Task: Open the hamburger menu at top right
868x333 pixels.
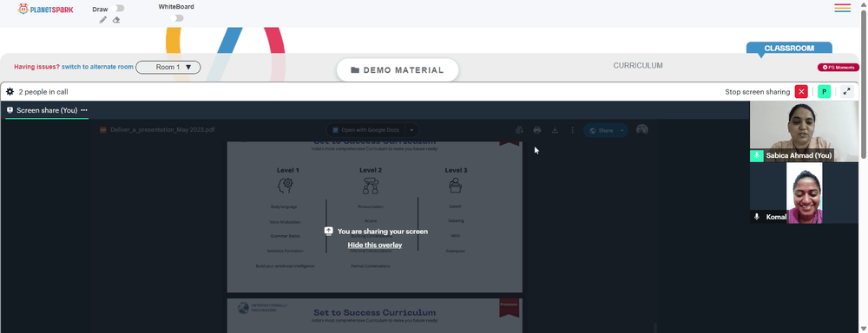Action: 843,8
